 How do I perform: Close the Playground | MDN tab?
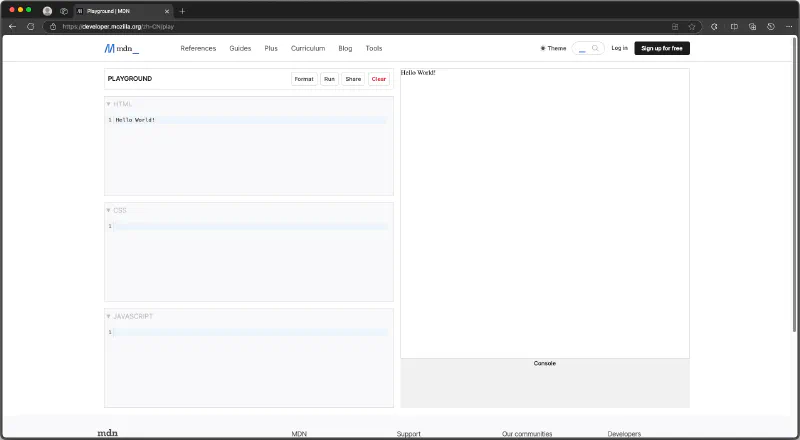[167, 11]
